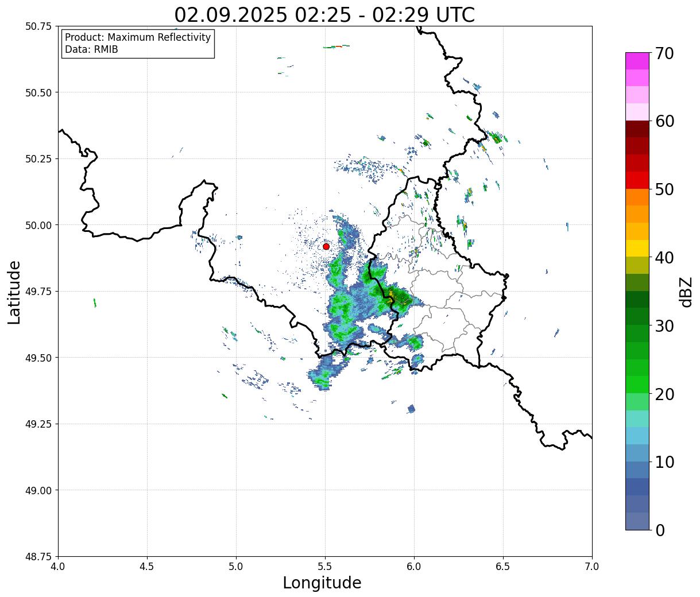Image resolution: width=700 pixels, height=597 pixels.
Task: Click the dark red swatch just below 60 dBZ
Action: pyautogui.click(x=637, y=129)
